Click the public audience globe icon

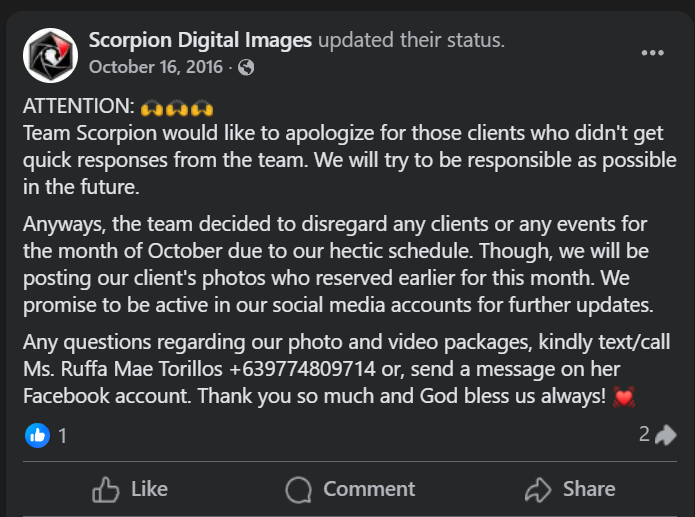click(x=246, y=68)
